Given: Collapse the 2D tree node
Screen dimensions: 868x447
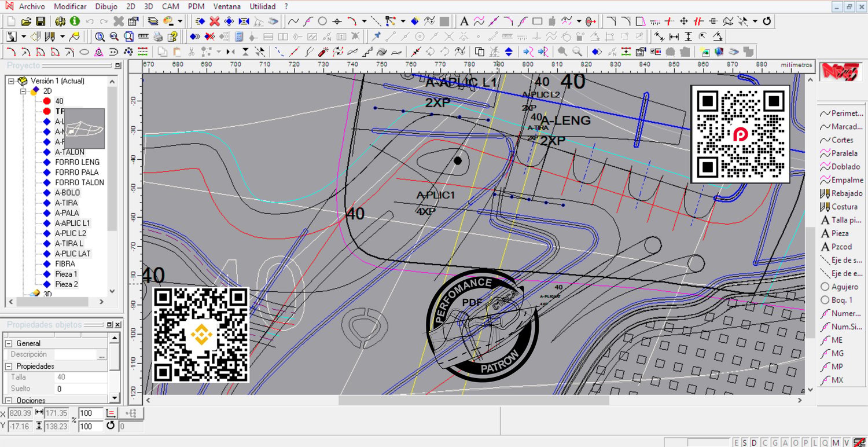Looking at the screenshot, I should tap(23, 91).
